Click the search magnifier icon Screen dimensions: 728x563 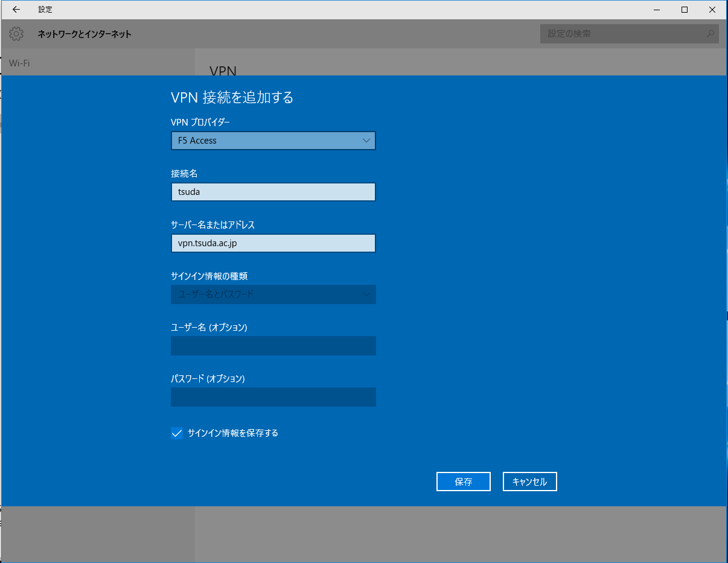[710, 34]
